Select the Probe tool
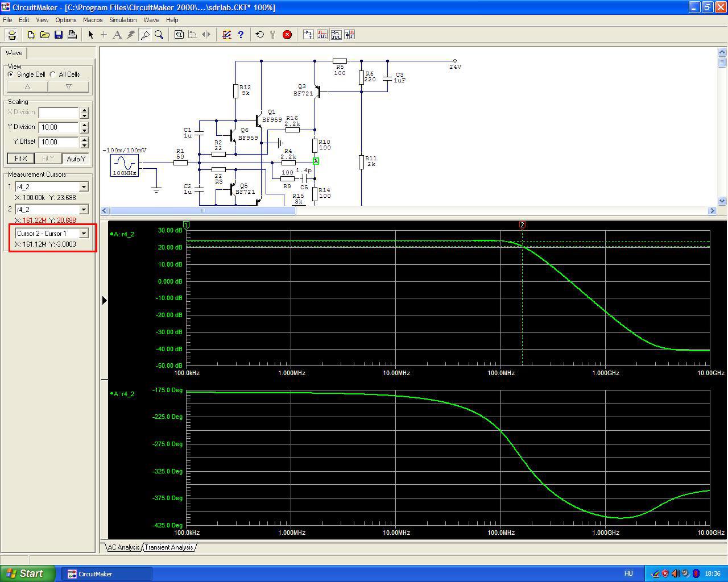Screen dimensions: 728x582 145,35
